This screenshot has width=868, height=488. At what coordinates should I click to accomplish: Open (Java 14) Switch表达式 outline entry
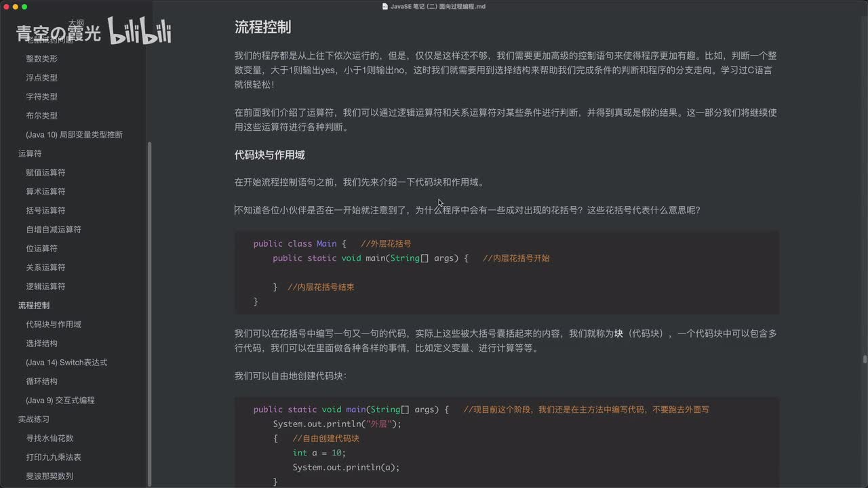pyautogui.click(x=66, y=363)
